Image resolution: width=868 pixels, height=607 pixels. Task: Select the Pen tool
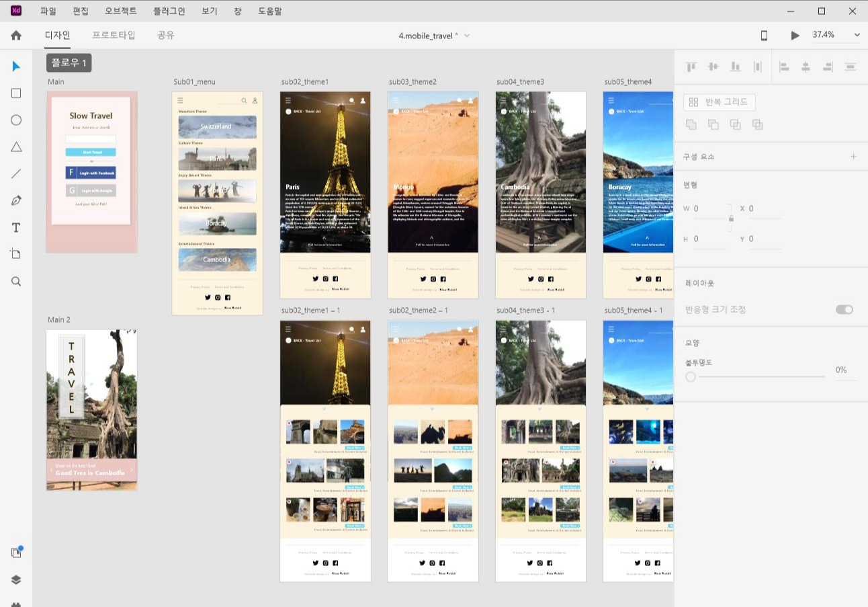tap(16, 201)
